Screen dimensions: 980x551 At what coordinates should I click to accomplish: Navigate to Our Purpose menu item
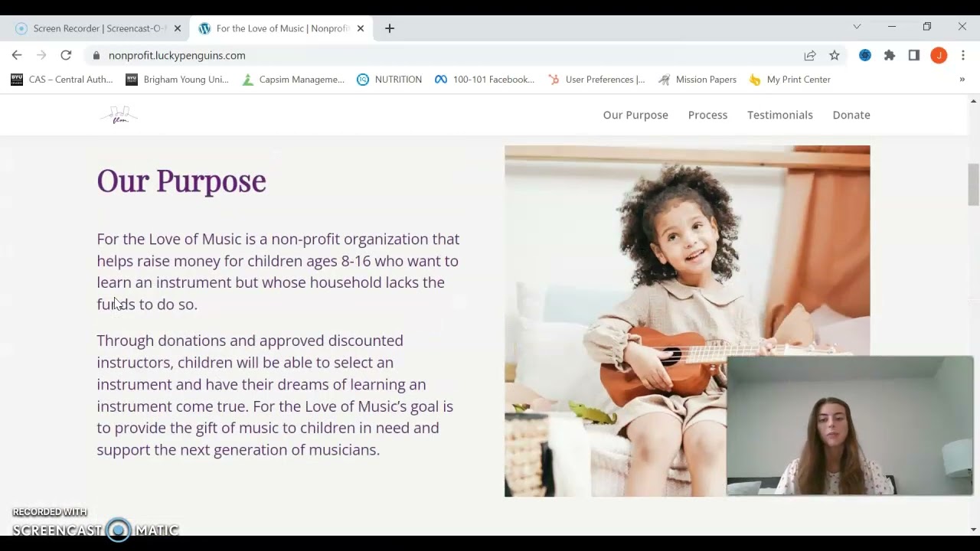pyautogui.click(x=635, y=115)
